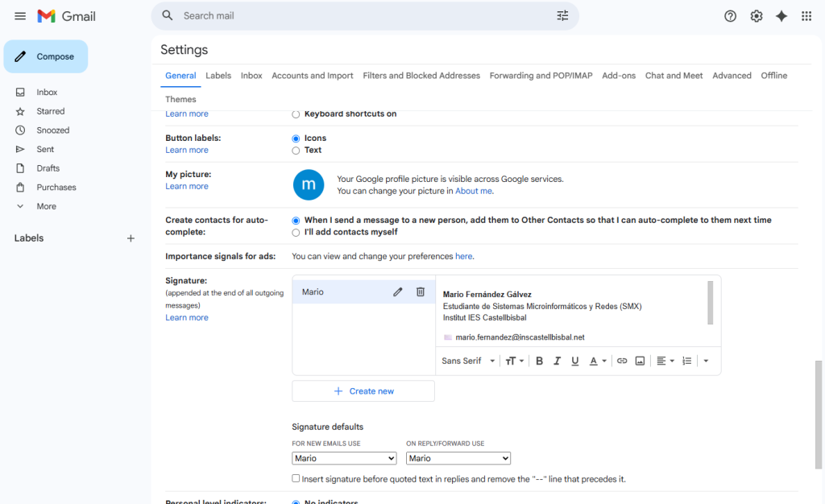
Task: Click the pencil icon to edit Mario signature
Action: pos(397,292)
